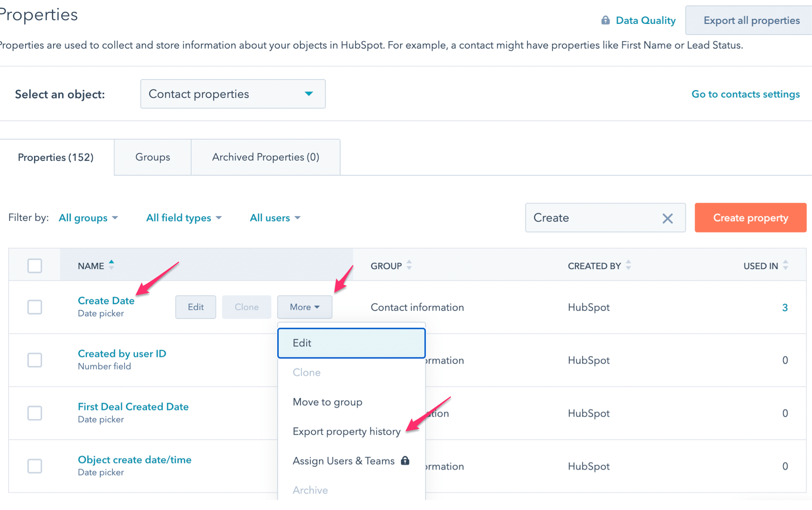
Task: Open Go to contacts settings link
Action: tap(745, 94)
